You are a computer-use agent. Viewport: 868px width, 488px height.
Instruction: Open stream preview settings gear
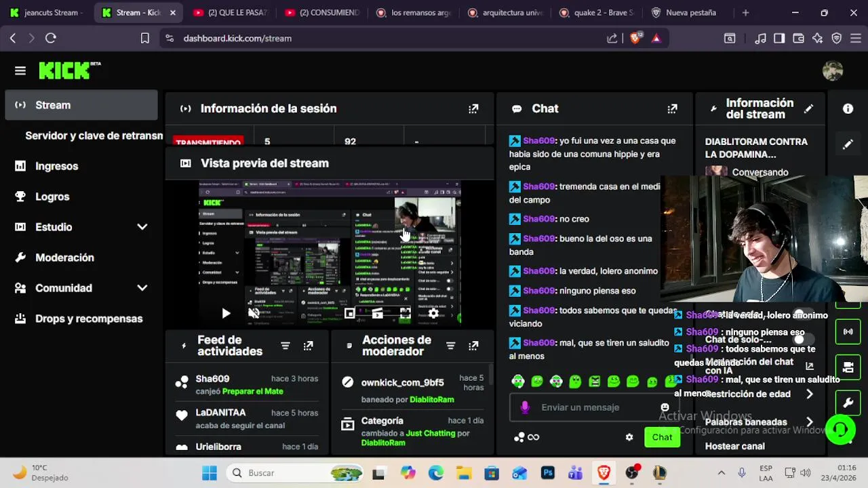(433, 313)
